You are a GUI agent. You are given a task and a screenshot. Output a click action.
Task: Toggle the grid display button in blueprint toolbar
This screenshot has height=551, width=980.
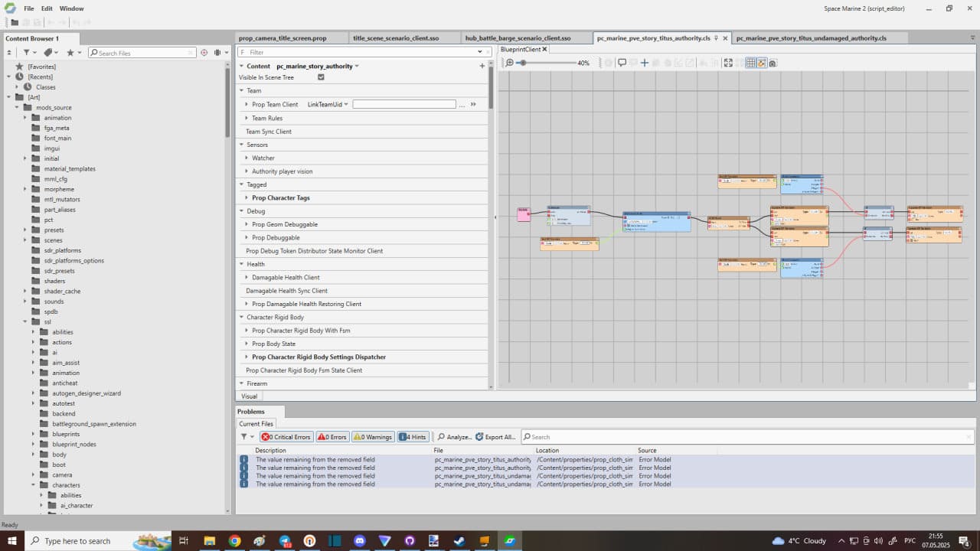tap(750, 63)
